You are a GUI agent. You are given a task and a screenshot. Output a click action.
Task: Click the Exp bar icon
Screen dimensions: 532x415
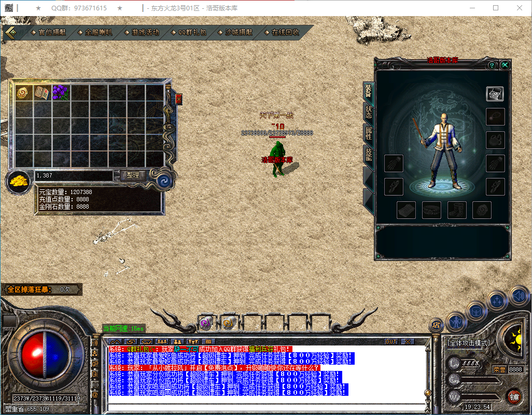click(x=454, y=380)
